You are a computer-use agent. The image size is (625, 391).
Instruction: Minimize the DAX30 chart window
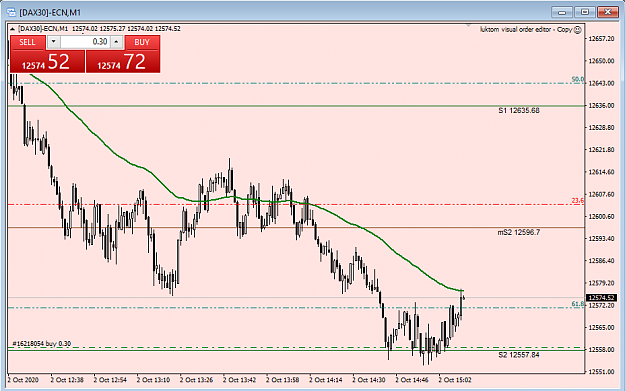(x=562, y=12)
